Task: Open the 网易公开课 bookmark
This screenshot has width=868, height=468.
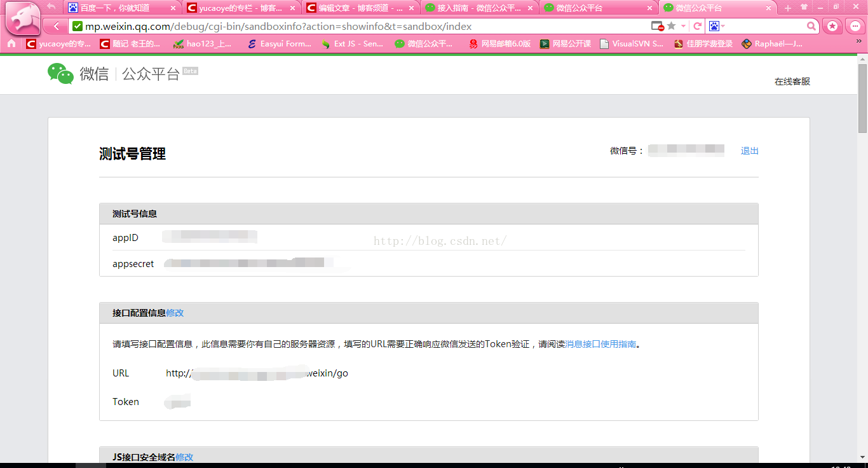Action: coord(566,44)
